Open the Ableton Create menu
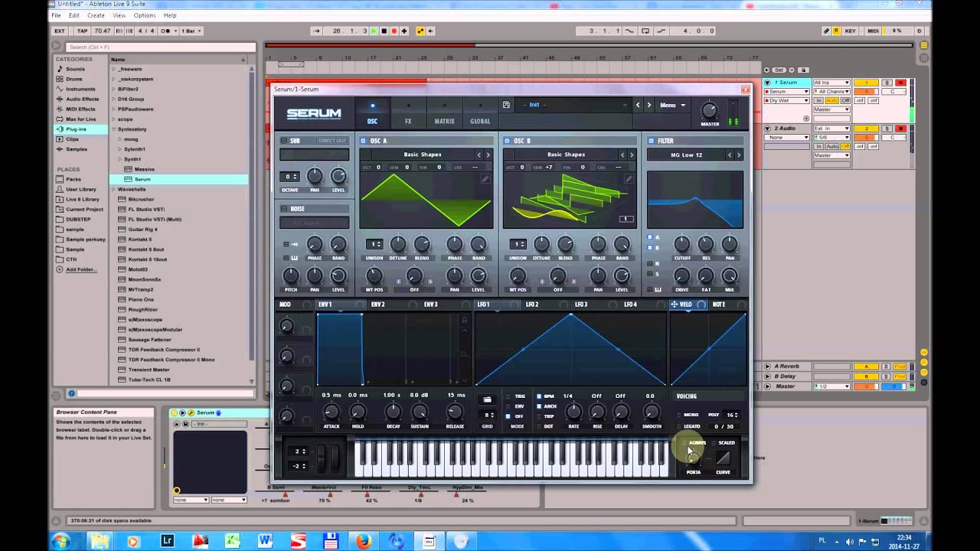The height and width of the screenshot is (551, 980). pos(96,15)
